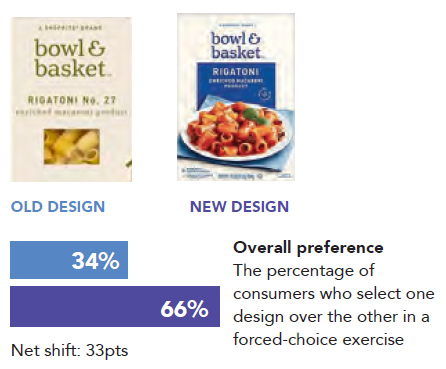Image resolution: width=446 pixels, height=369 pixels.
Task: Click the 66% value text
Action: point(184,309)
